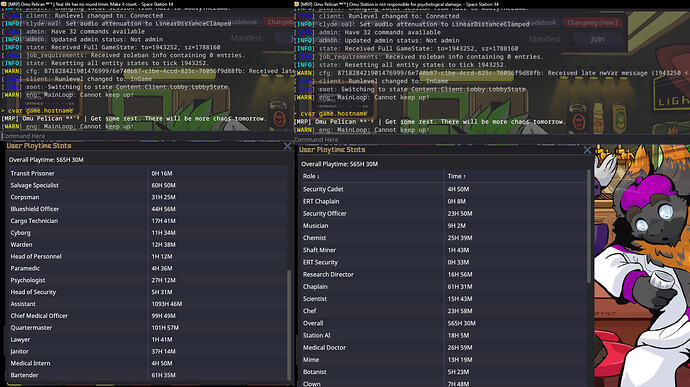Click the Assistant time 1093H 46M
This screenshot has height=387, width=690.
click(167, 304)
